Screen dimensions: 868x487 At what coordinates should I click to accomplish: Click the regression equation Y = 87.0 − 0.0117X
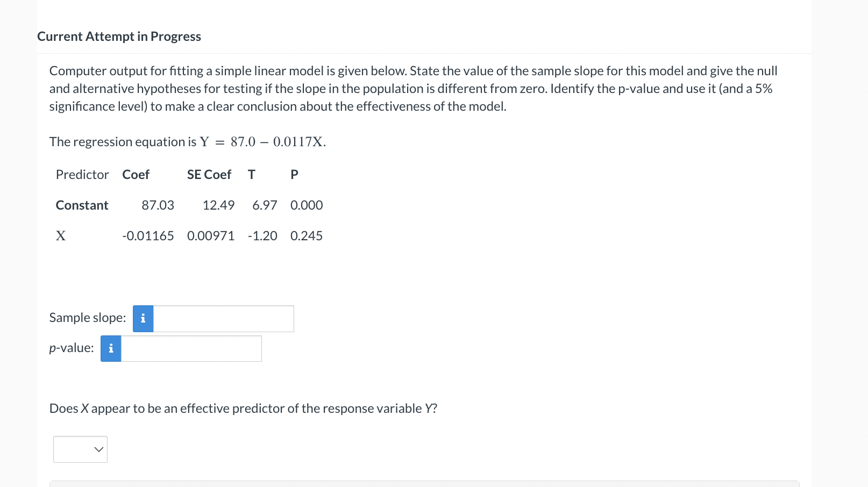263,142
